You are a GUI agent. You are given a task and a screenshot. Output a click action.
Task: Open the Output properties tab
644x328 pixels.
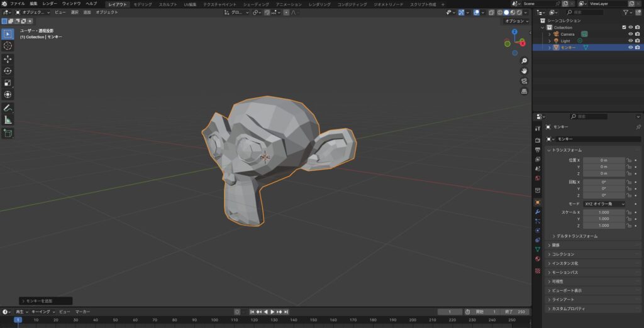pyautogui.click(x=538, y=150)
